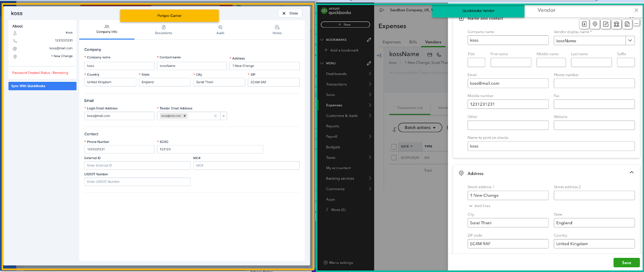Image resolution: width=644 pixels, height=272 pixels.
Task: Edit the MENU section using its pencil icon
Action: tap(369, 63)
